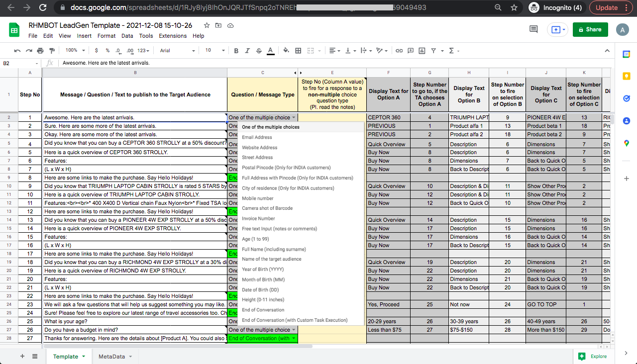Open Google Maps in side panel
637x364 pixels.
tap(627, 143)
